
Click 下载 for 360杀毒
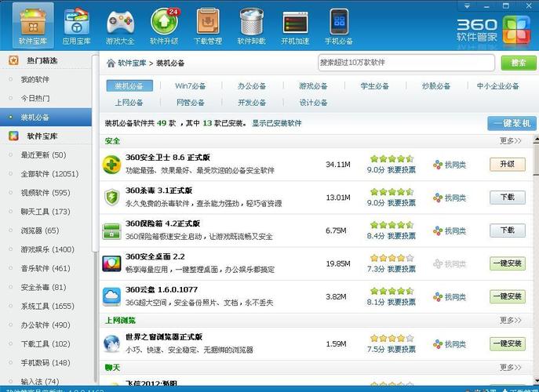click(x=508, y=198)
